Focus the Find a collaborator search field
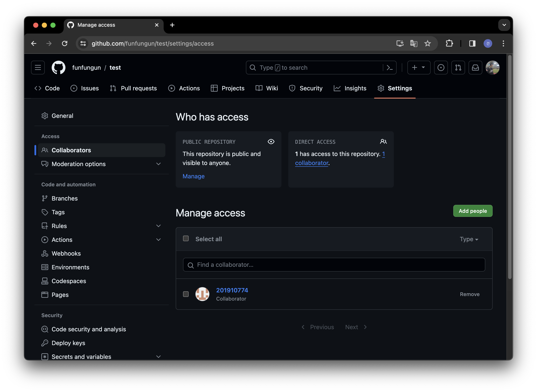Viewport: 537px width, 392px height. [x=334, y=265]
